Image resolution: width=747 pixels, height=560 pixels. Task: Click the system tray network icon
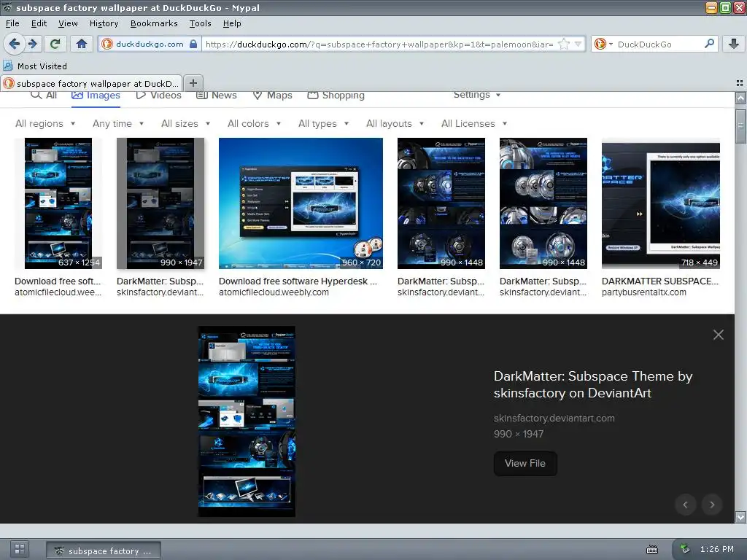[684, 549]
